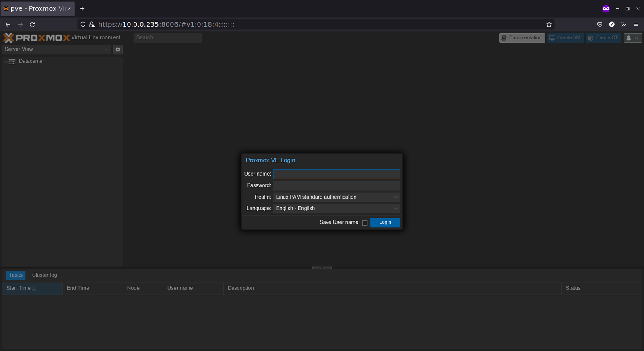This screenshot has height=351, width=644.
Task: Open the tracking protection shield
Action: coord(83,25)
